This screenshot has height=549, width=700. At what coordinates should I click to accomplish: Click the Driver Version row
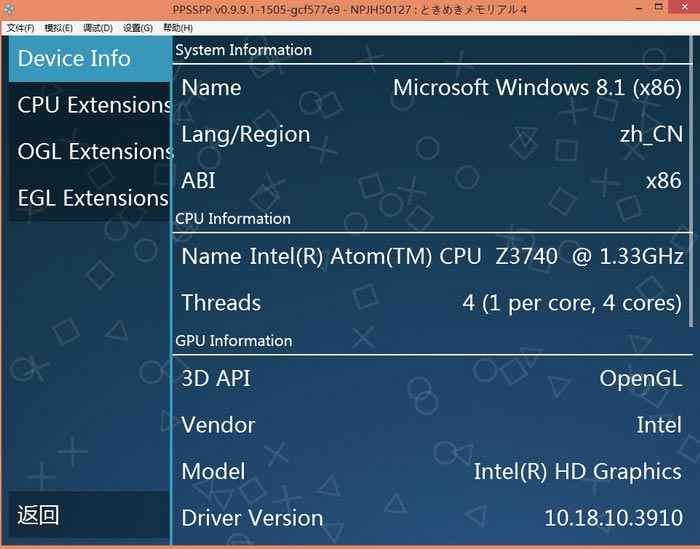432,518
